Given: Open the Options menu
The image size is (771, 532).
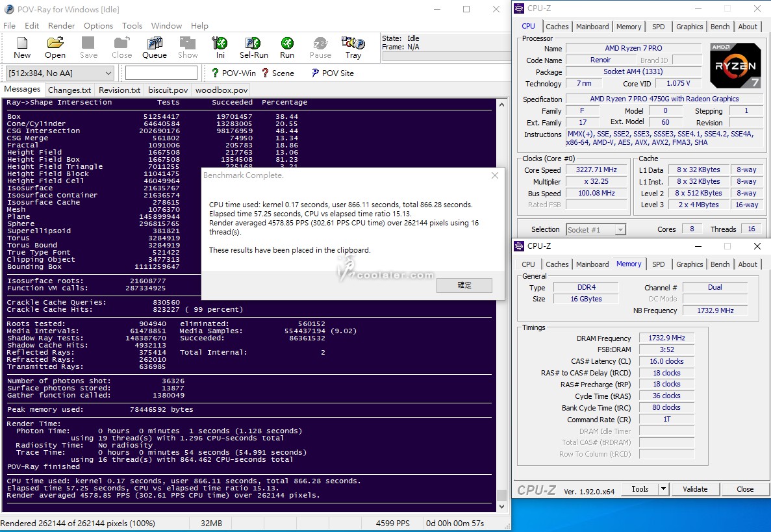Looking at the screenshot, I should (x=98, y=25).
